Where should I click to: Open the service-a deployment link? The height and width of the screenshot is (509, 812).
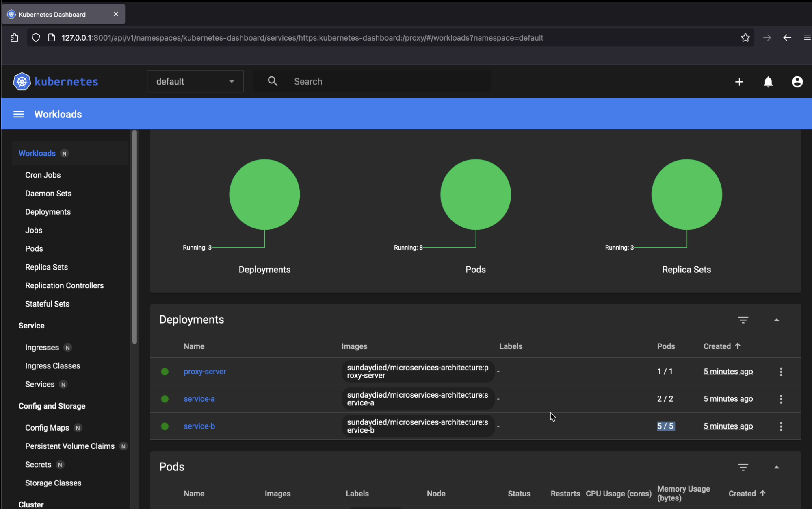click(x=199, y=399)
